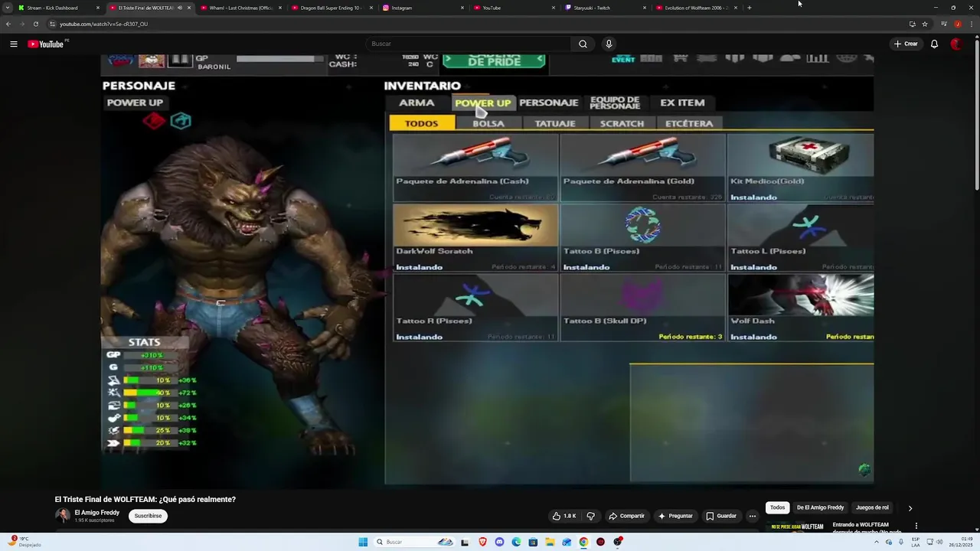
Task: Select the De El Amigo Freddy chip
Action: coord(820,507)
